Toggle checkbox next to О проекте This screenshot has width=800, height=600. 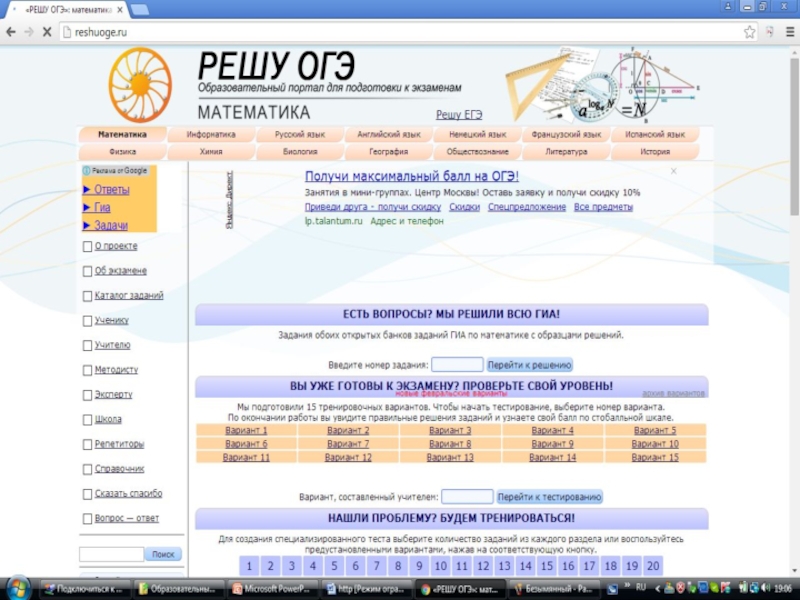[87, 246]
